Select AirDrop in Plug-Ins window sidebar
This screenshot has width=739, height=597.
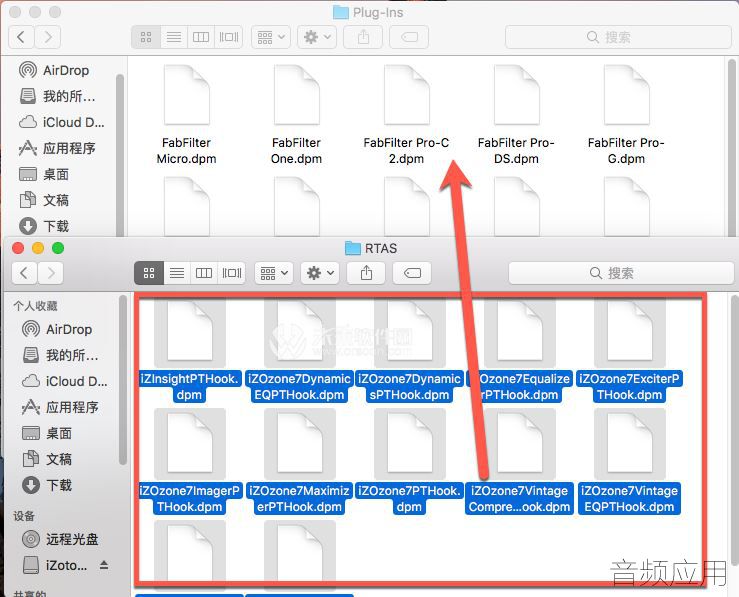[x=54, y=70]
